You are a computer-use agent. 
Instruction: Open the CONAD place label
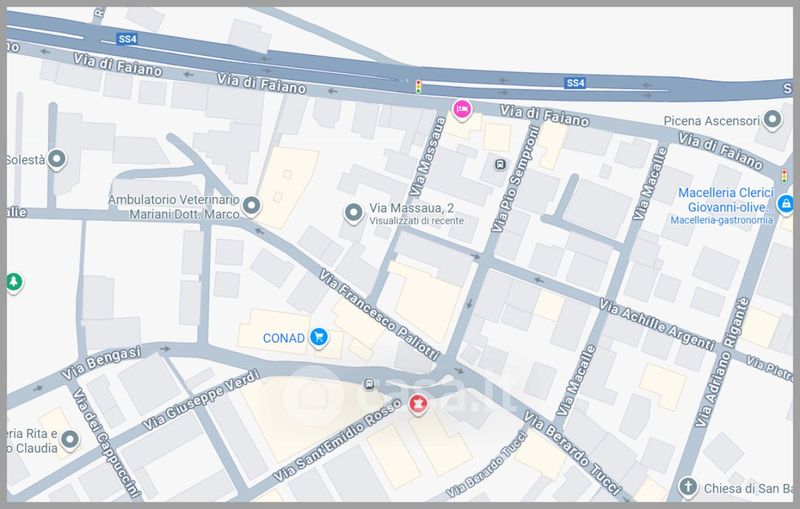coord(283,338)
